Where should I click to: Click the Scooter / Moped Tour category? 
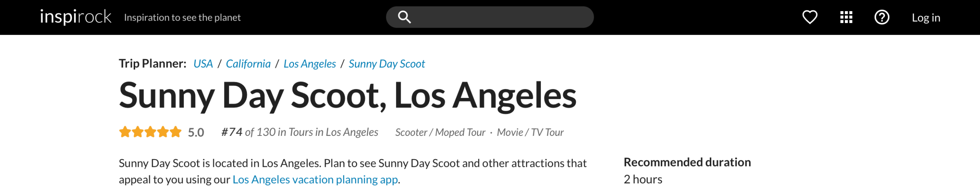tap(440, 132)
